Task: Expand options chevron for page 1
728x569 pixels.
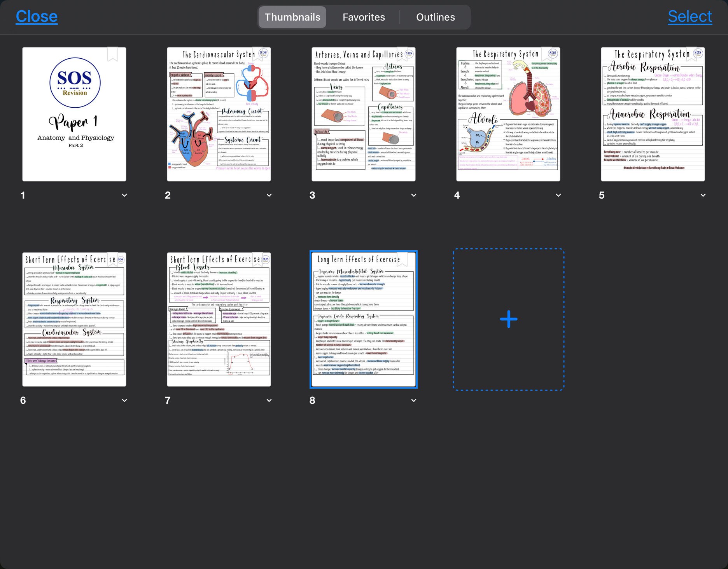Action: [x=124, y=195]
